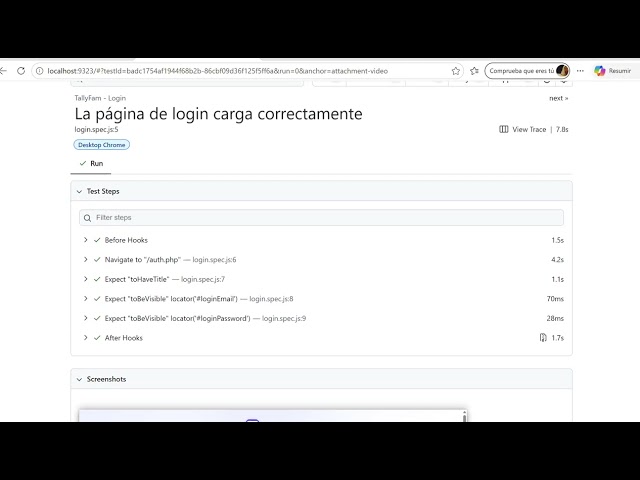The width and height of the screenshot is (640, 480).
Task: Select the Run tab
Action: [91, 163]
